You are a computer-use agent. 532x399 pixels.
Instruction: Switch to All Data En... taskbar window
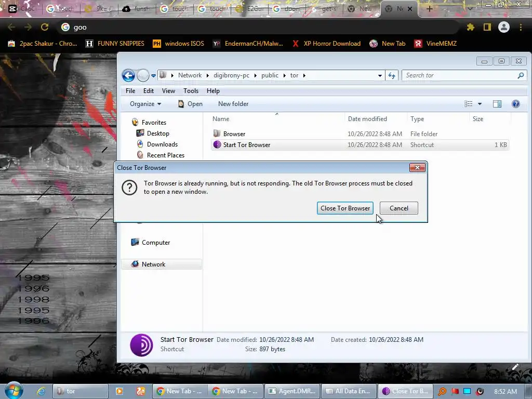coord(349,391)
